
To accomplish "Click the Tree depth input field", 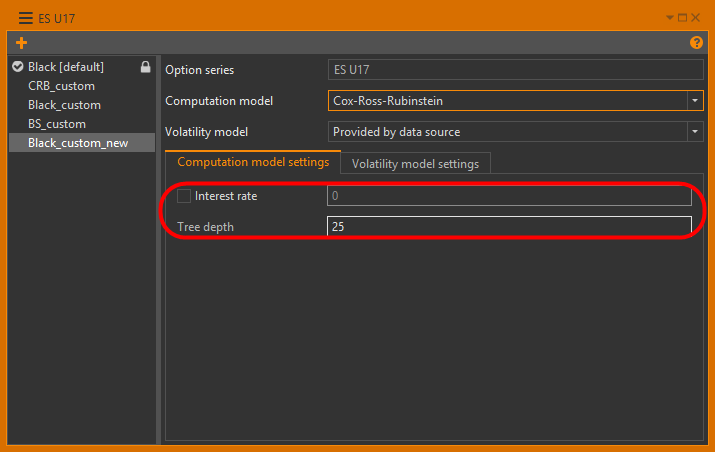I will (x=508, y=227).
